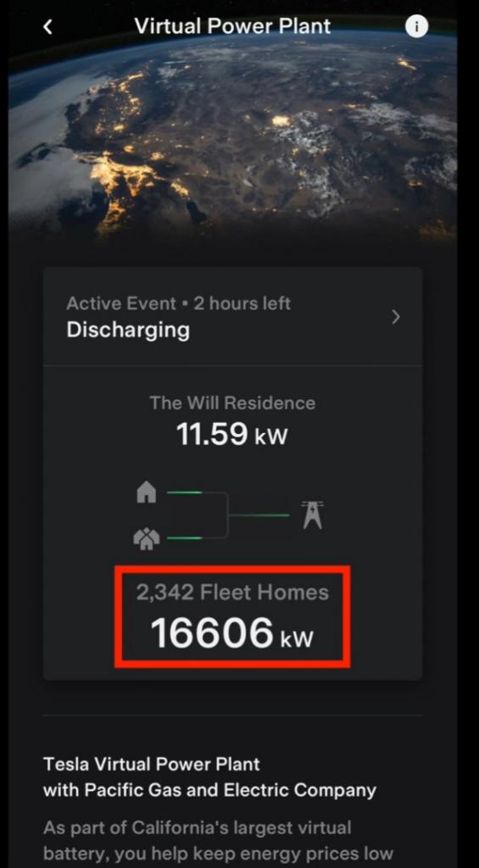
Task: Tap the Discharging status label
Action: (128, 330)
